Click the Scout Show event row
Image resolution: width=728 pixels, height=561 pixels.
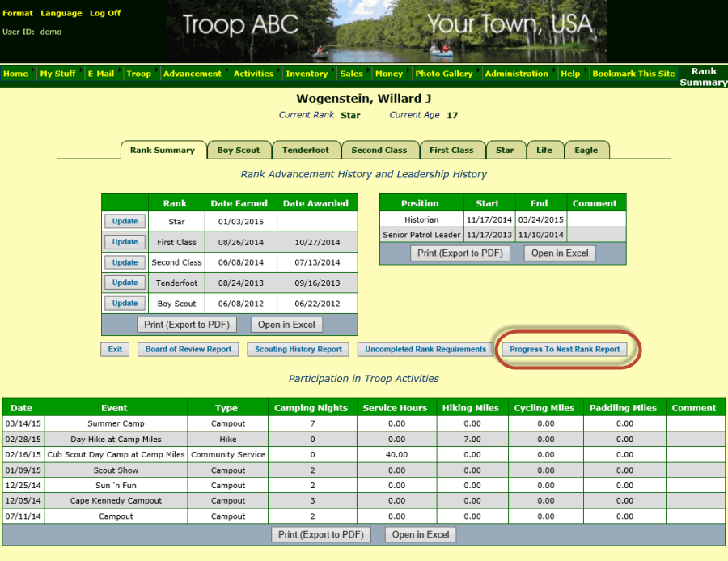pos(363,470)
